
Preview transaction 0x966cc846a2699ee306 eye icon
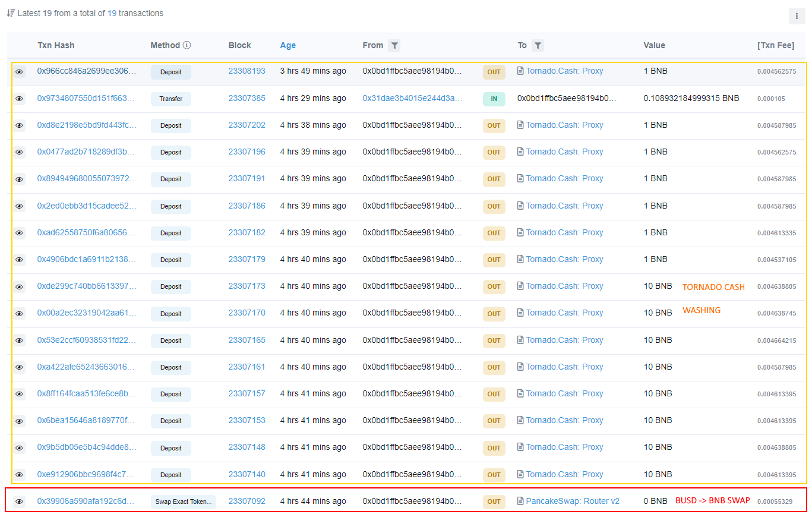[x=20, y=72]
